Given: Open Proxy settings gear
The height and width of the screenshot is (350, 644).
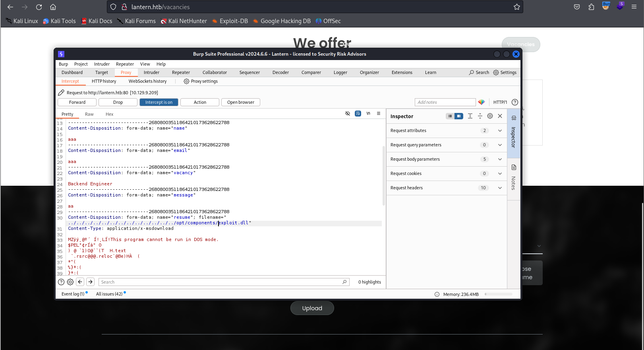Looking at the screenshot, I should [x=201, y=81].
